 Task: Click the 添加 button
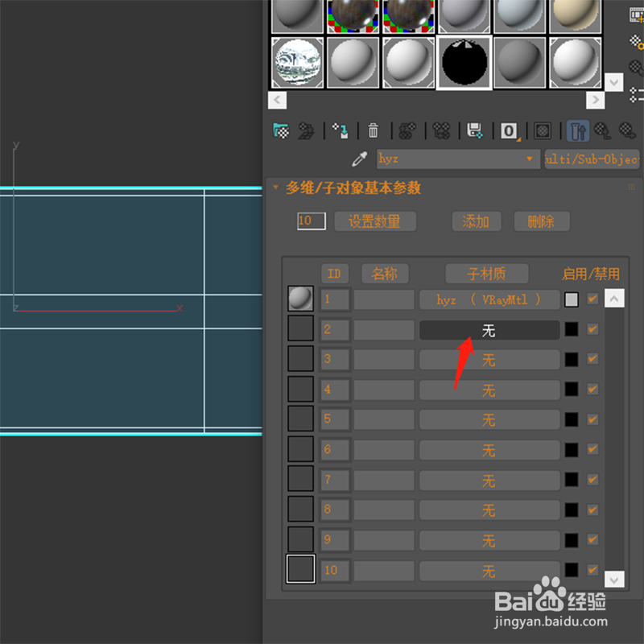pos(477,221)
